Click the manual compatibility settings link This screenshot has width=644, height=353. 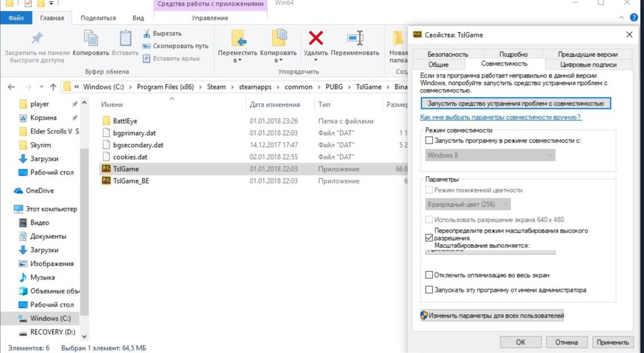coord(500,117)
